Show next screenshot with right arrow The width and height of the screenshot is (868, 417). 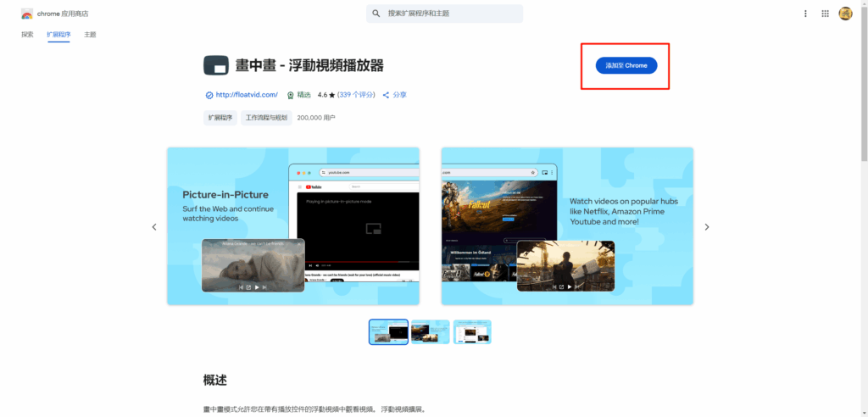pyautogui.click(x=707, y=227)
